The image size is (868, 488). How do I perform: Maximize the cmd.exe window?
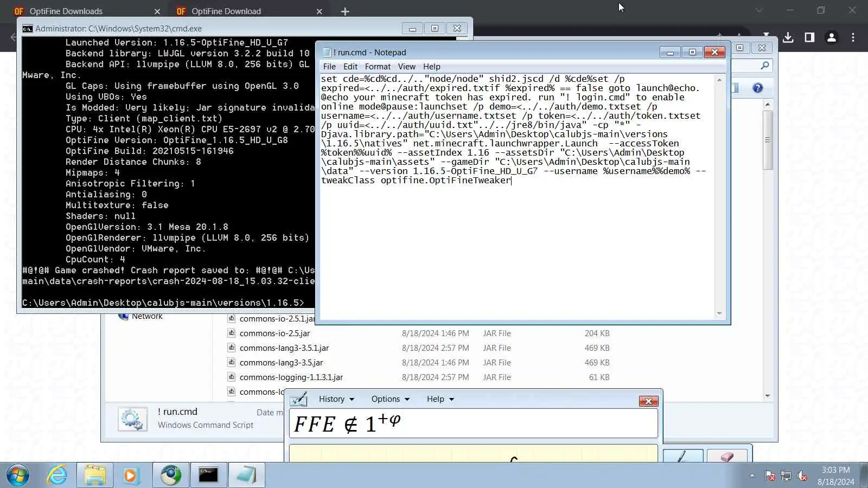tap(435, 28)
